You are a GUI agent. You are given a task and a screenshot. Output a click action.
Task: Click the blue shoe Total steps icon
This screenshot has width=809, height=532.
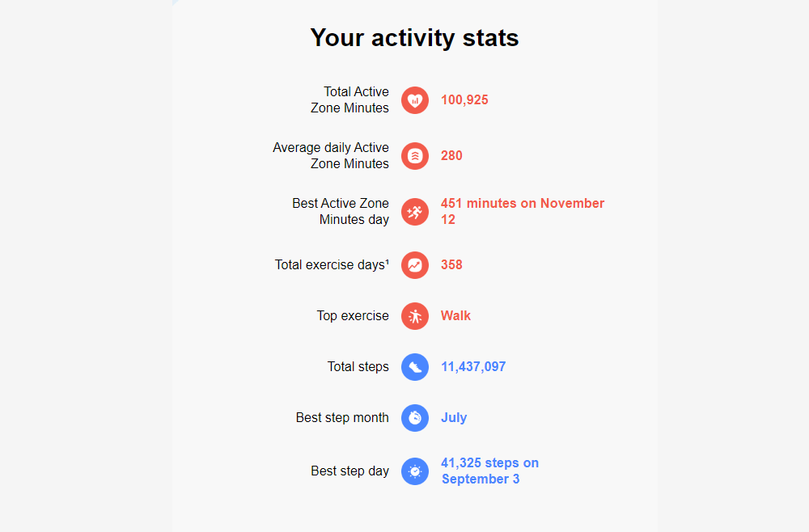coord(415,367)
